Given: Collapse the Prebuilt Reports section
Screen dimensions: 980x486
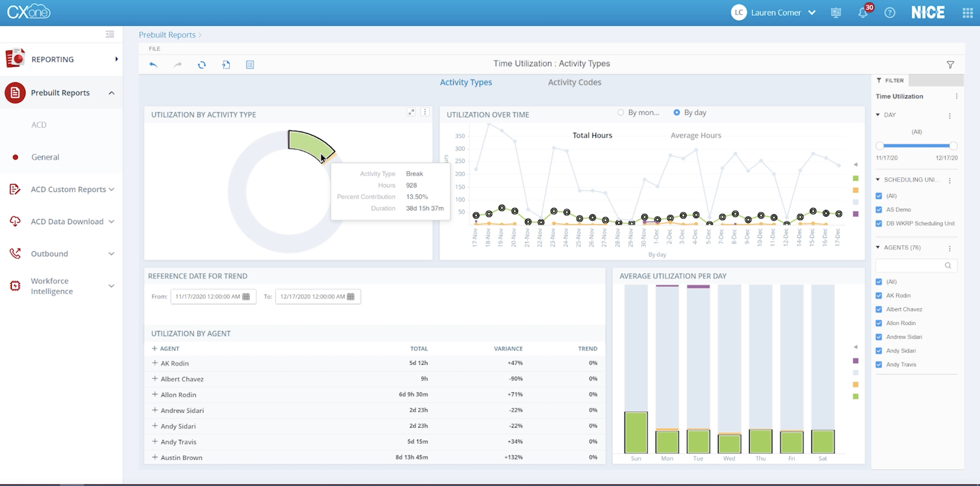Looking at the screenshot, I should point(112,93).
